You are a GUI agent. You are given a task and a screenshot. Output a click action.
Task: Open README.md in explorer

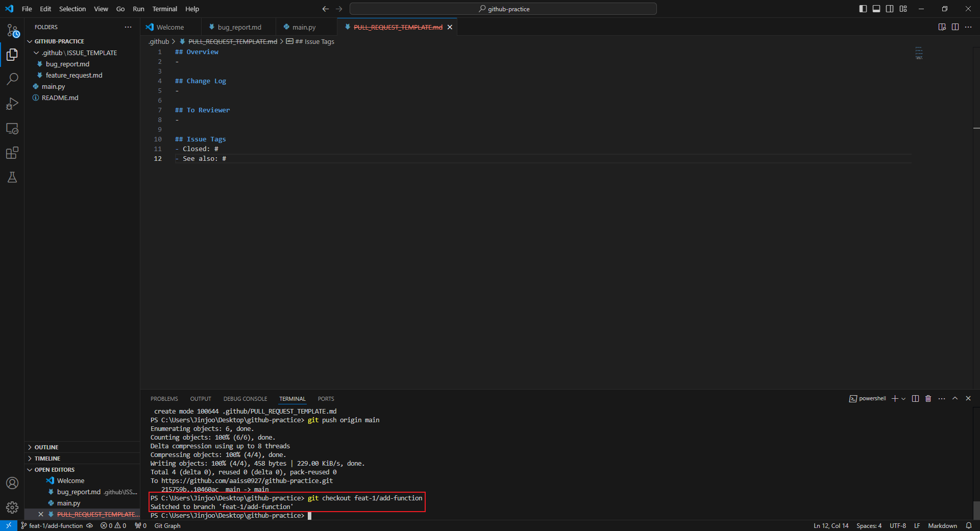click(82, 98)
